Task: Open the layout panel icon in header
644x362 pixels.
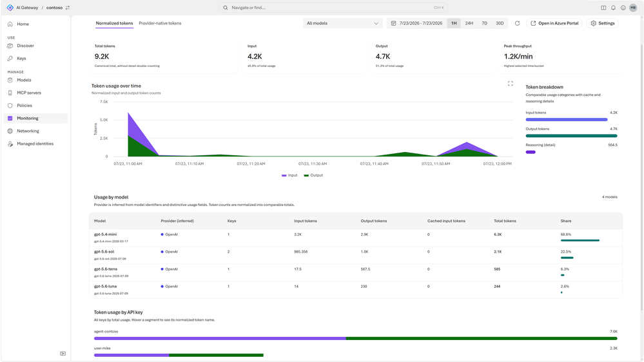Action: pyautogui.click(x=603, y=7)
